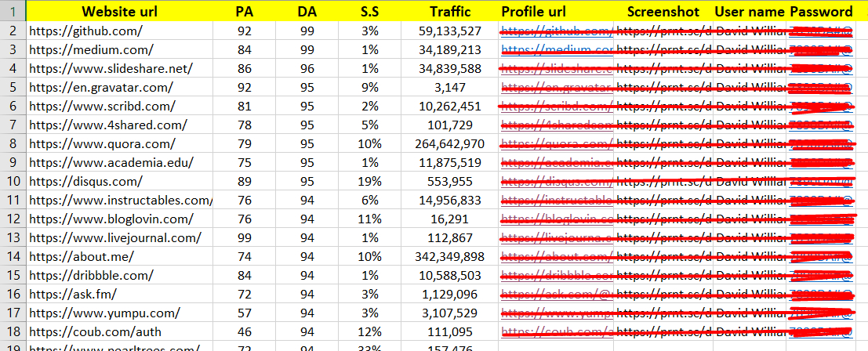Click the https://en.gravatar.com/ cell

click(119, 87)
